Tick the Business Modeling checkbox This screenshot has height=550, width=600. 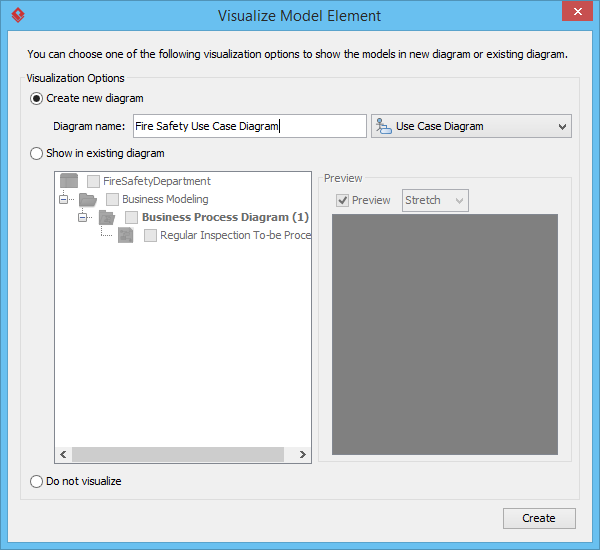click(112, 199)
